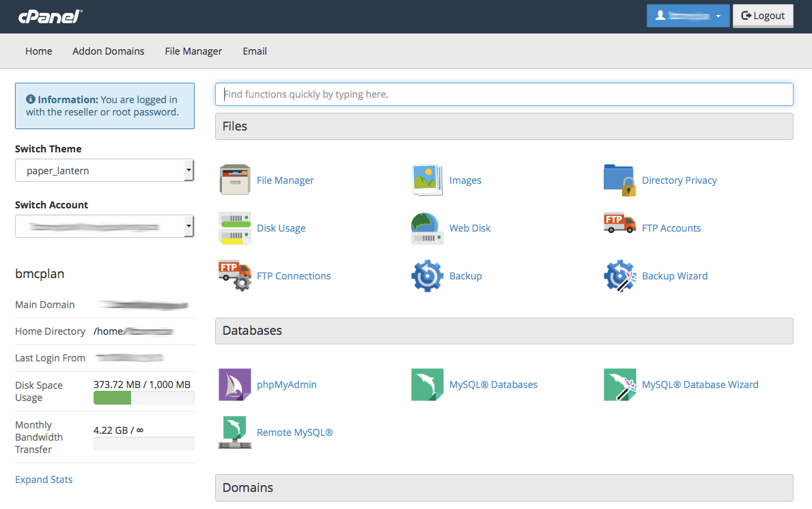This screenshot has width=812, height=509.
Task: Click the Images picture icon
Action: click(428, 180)
